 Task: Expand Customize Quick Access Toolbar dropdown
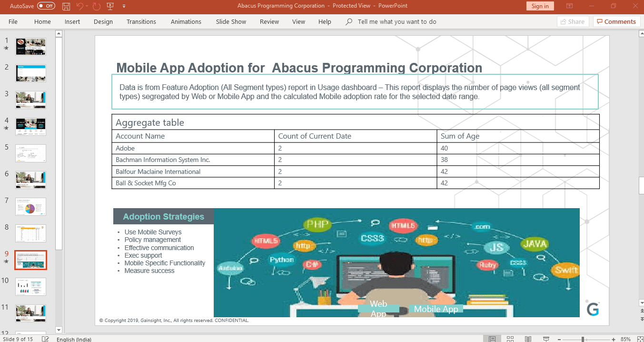tap(124, 6)
